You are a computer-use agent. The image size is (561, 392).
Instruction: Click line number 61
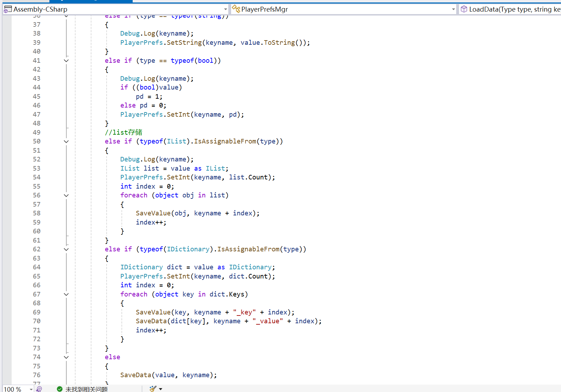[37, 240]
